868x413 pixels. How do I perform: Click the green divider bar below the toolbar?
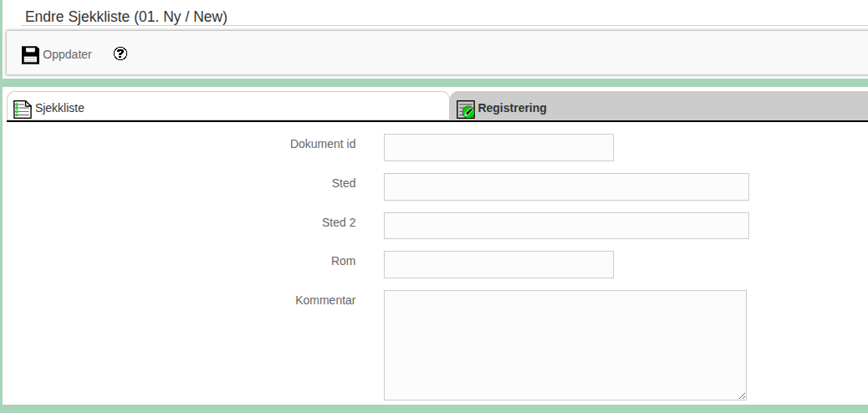point(434,83)
